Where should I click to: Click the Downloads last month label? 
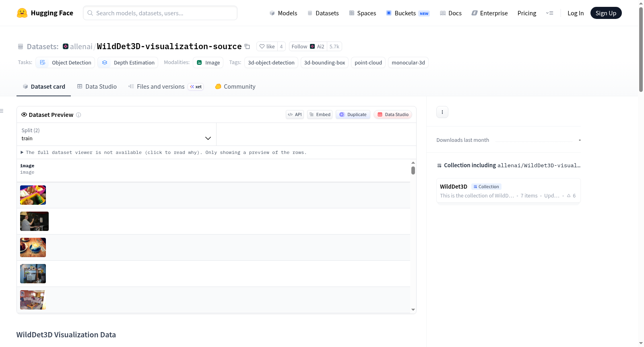pos(463,140)
